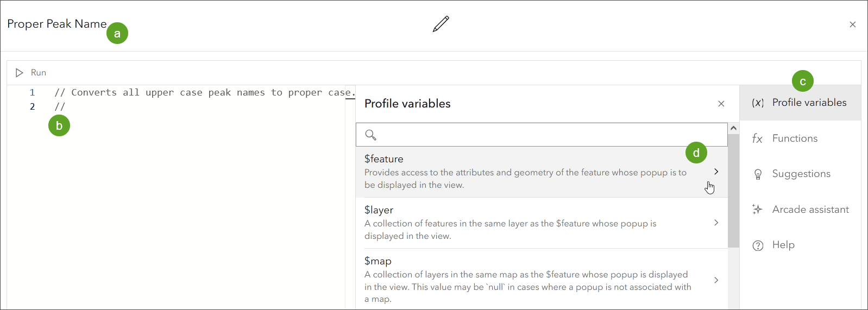The width and height of the screenshot is (868, 310).
Task: Click the magnifier icon in search box
Action: [371, 135]
